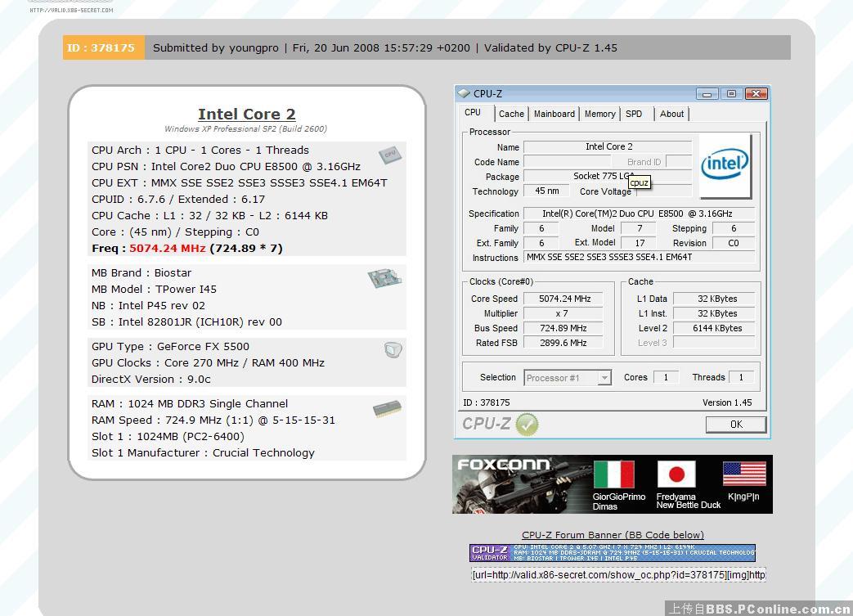Click the Revision C0 field

pyautogui.click(x=734, y=243)
